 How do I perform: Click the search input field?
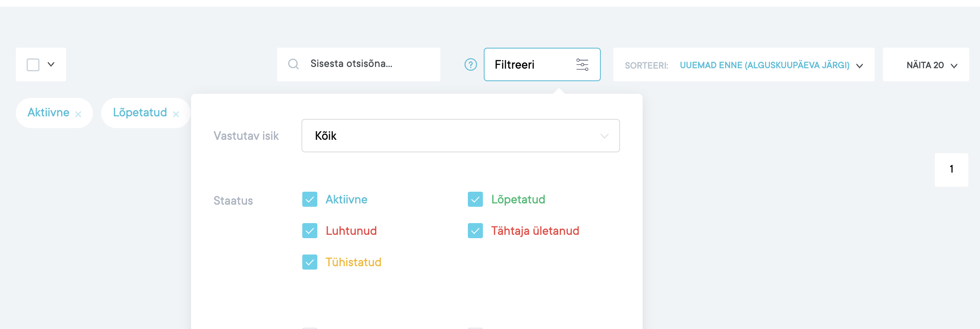point(368,64)
